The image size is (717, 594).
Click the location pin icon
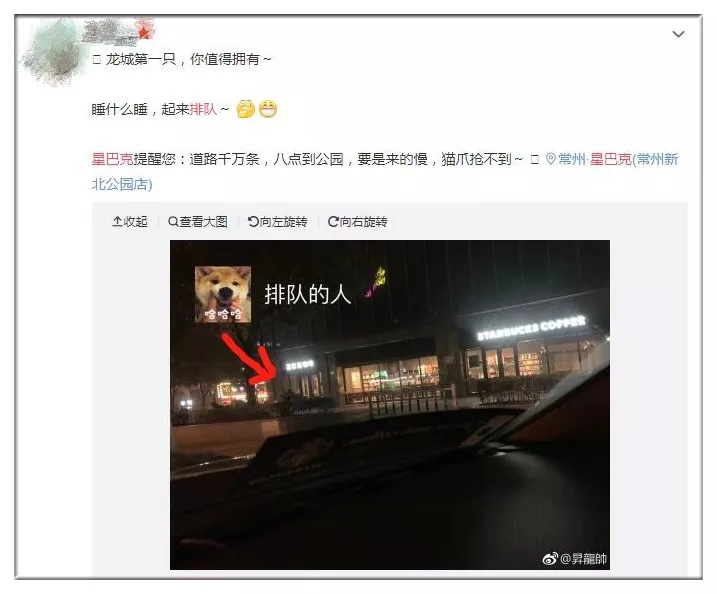551,159
